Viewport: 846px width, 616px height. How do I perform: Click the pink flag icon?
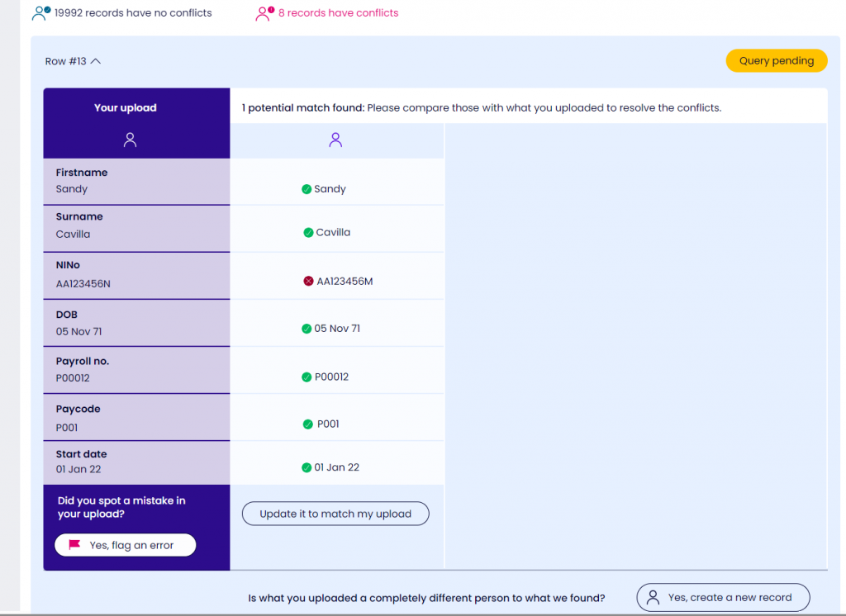(74, 545)
